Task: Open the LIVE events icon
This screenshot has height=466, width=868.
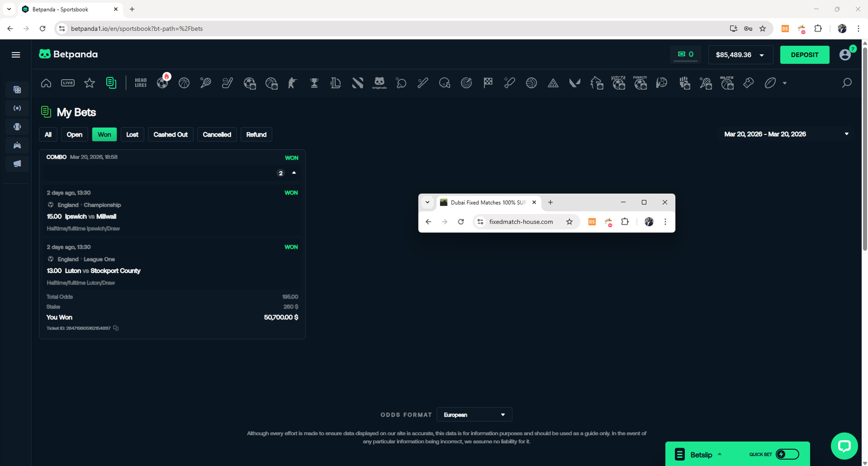Action: pyautogui.click(x=68, y=83)
